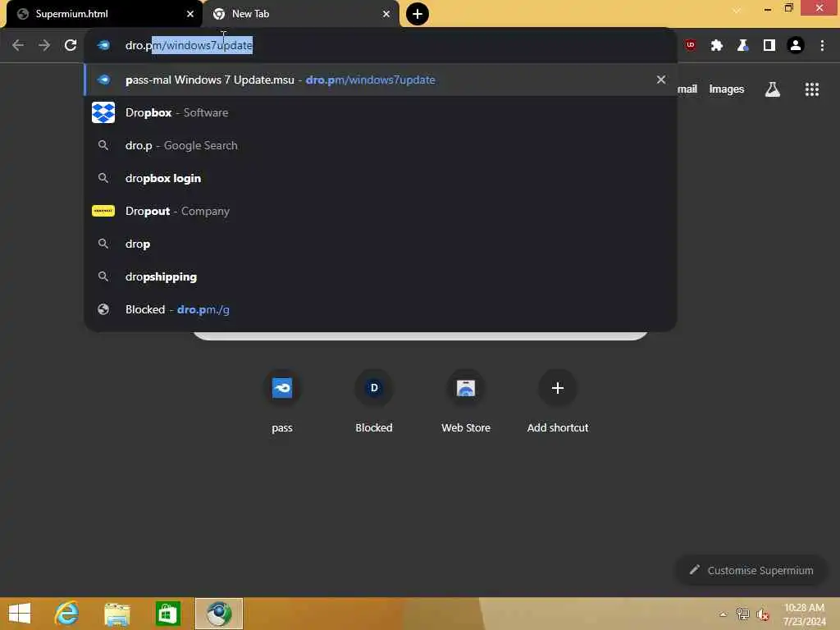The height and width of the screenshot is (630, 840).
Task: Pick the dropbox login suggestion
Action: pos(381,178)
